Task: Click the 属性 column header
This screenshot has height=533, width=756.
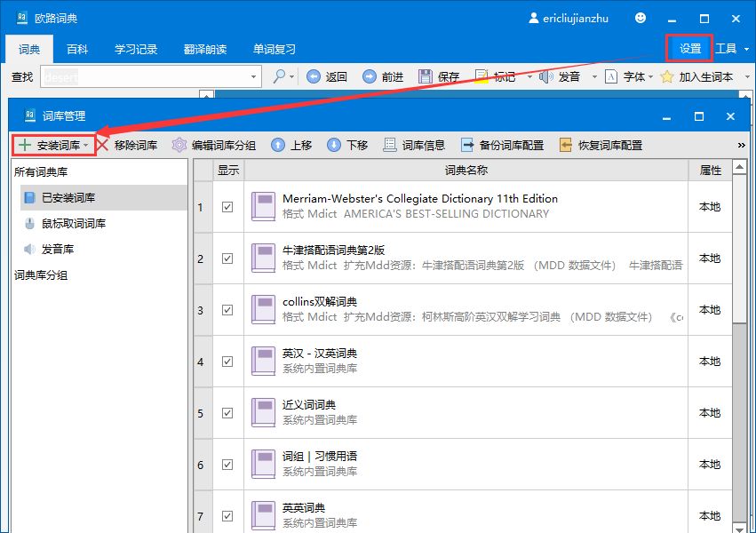Action: 710,171
